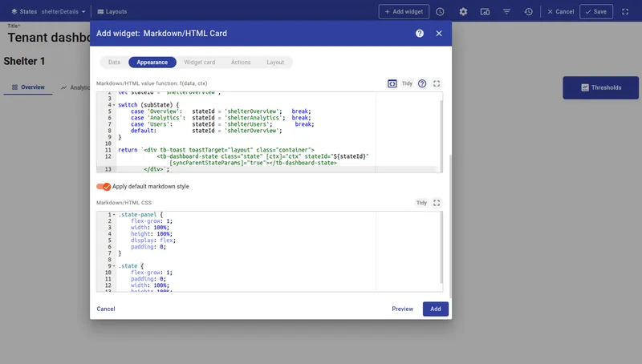This screenshot has width=642, height=364.
Task: Click the States layers icon
Action: click(14, 12)
